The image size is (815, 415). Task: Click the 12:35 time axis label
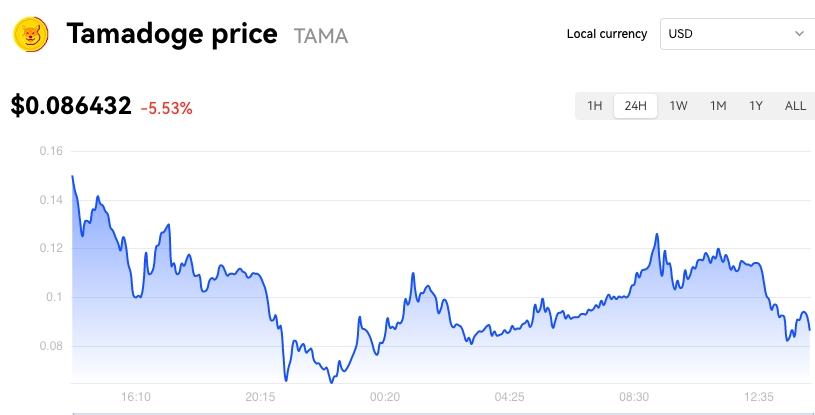pyautogui.click(x=759, y=397)
